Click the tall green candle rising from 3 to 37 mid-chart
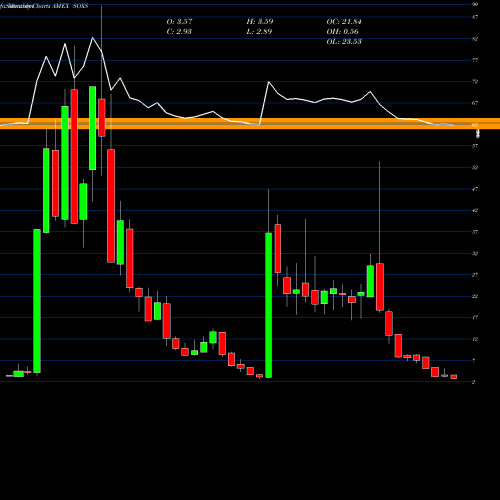The image size is (500, 500). tap(268, 305)
